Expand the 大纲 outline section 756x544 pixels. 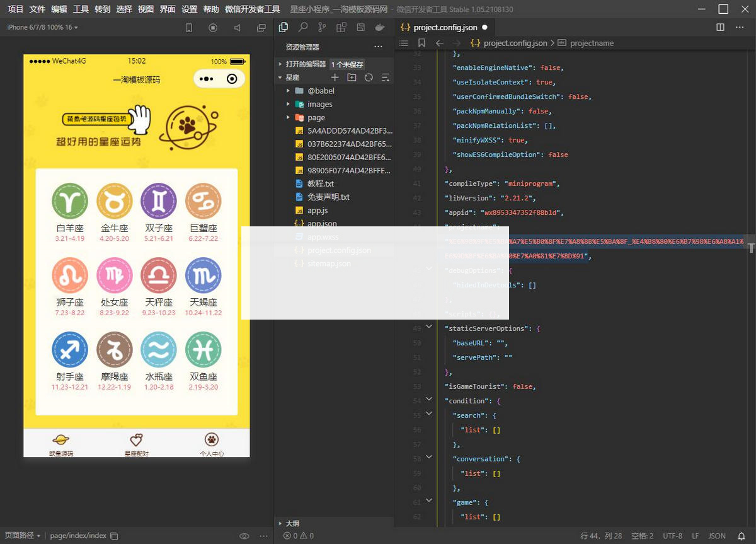click(292, 523)
